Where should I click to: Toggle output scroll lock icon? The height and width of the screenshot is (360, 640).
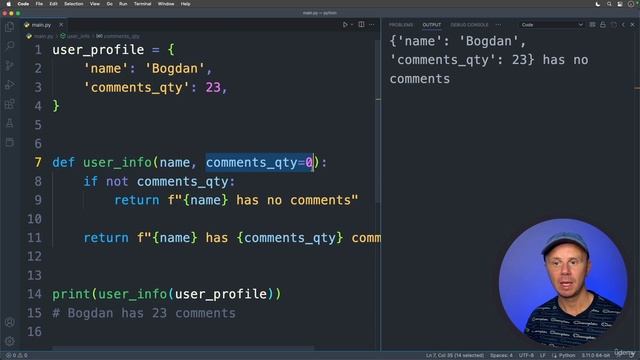603,25
